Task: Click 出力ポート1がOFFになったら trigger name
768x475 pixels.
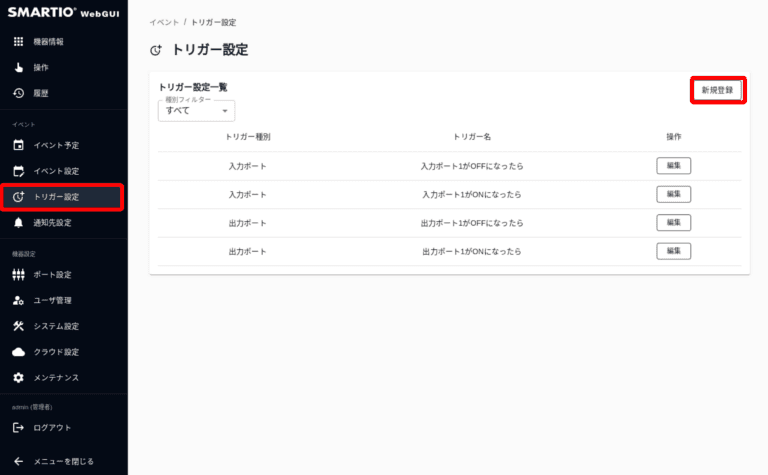Action: coord(472,223)
